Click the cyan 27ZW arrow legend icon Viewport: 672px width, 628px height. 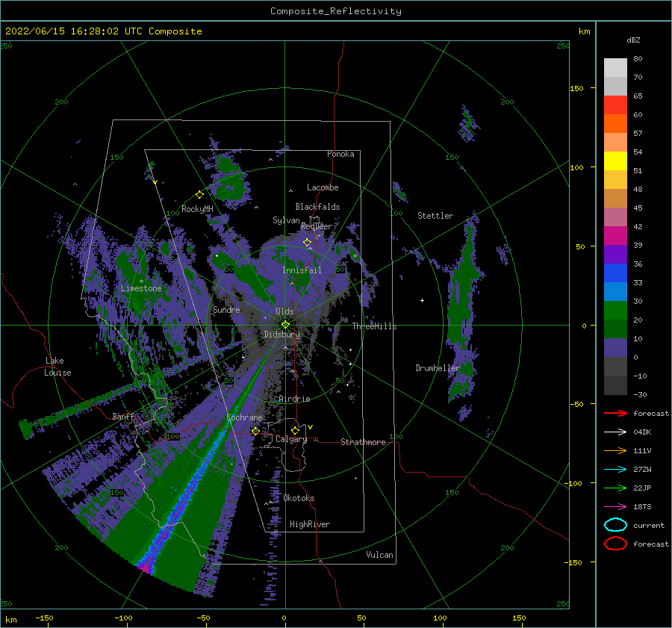click(615, 470)
